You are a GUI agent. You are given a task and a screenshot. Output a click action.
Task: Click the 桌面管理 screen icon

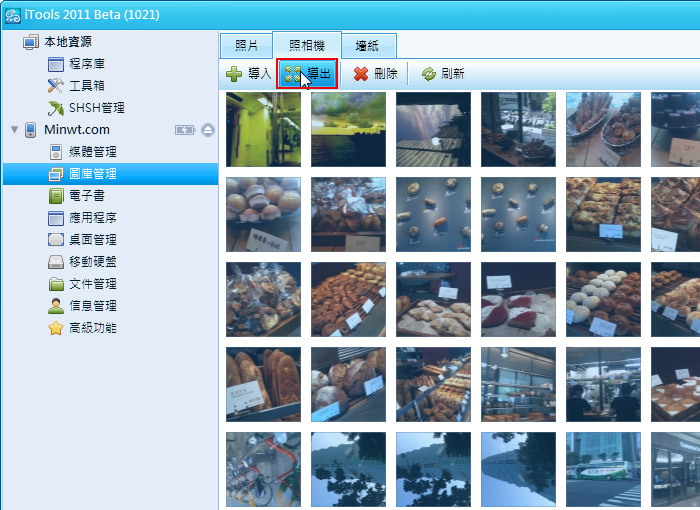[56, 240]
